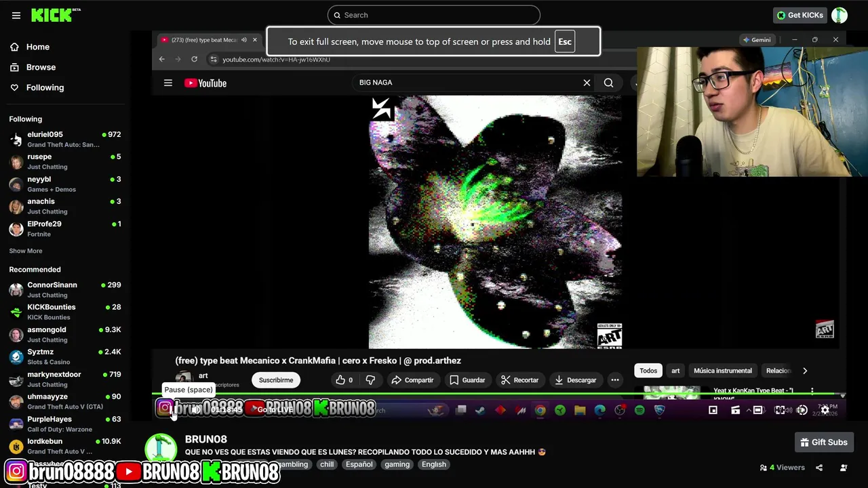Screen dimensions: 868x488
Task: Select the chill tag
Action: (327, 464)
